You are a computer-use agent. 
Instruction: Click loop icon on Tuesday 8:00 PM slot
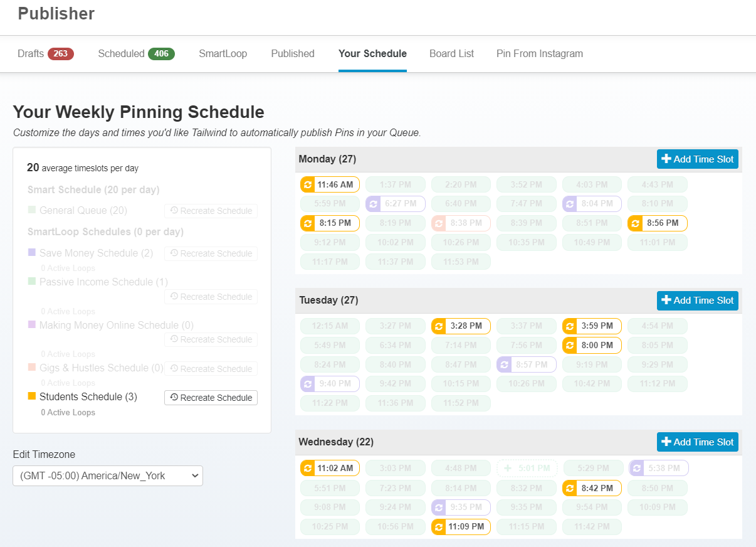coord(570,346)
